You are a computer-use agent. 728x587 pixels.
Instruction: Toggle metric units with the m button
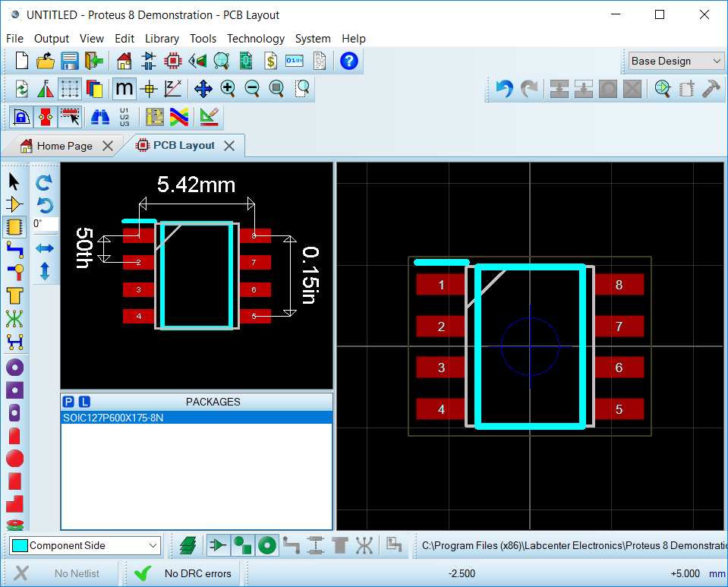tap(124, 89)
